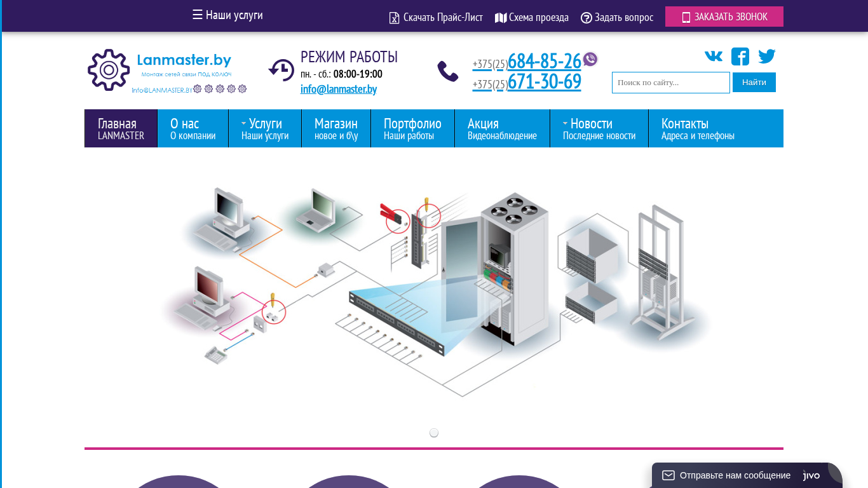Viewport: 868px width, 488px height.
Task: Open the Facebook page icon
Action: [x=740, y=57]
